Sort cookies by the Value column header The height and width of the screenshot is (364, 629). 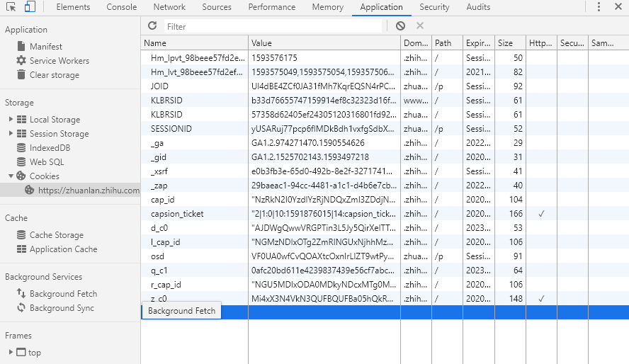point(324,43)
